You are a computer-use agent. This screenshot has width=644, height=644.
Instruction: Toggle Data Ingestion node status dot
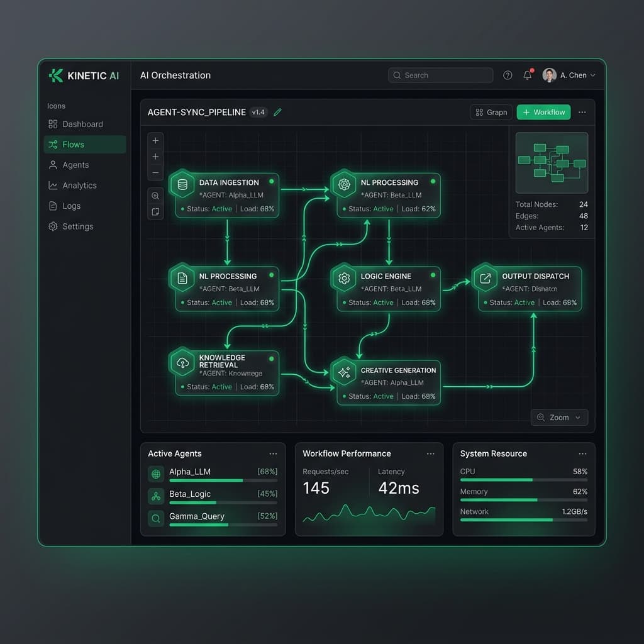pyautogui.click(x=272, y=182)
